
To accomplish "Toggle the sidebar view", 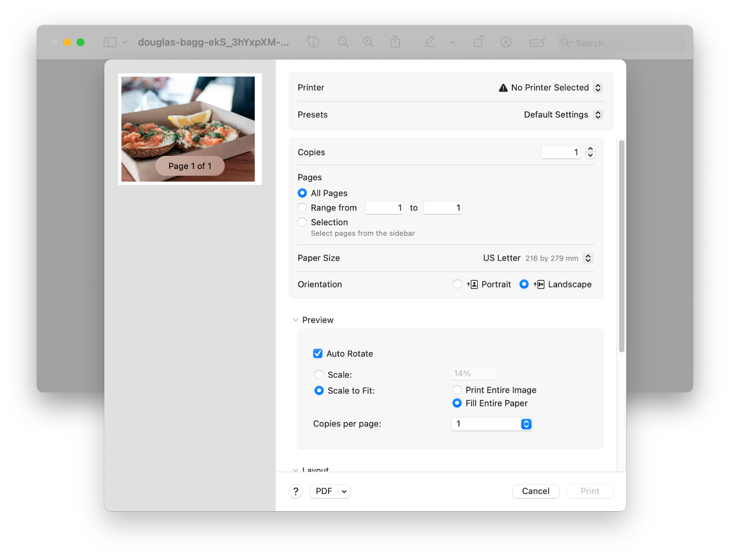I will [109, 42].
